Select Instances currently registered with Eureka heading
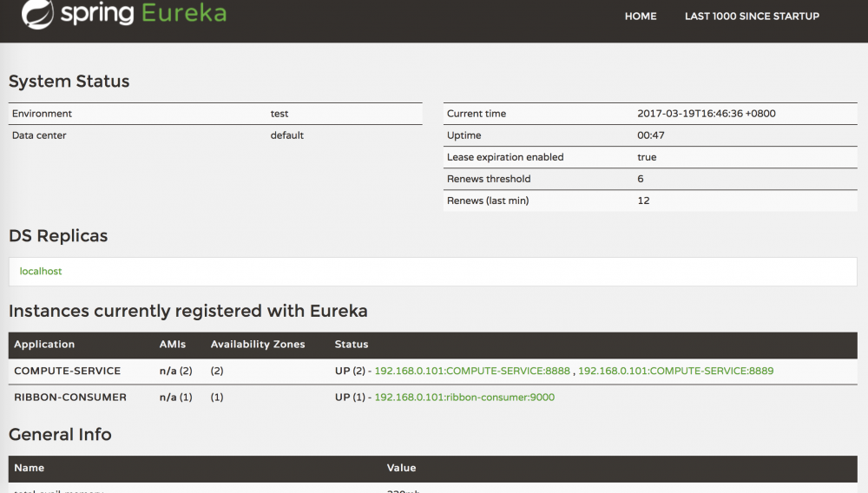This screenshot has width=868, height=493. pos(188,311)
